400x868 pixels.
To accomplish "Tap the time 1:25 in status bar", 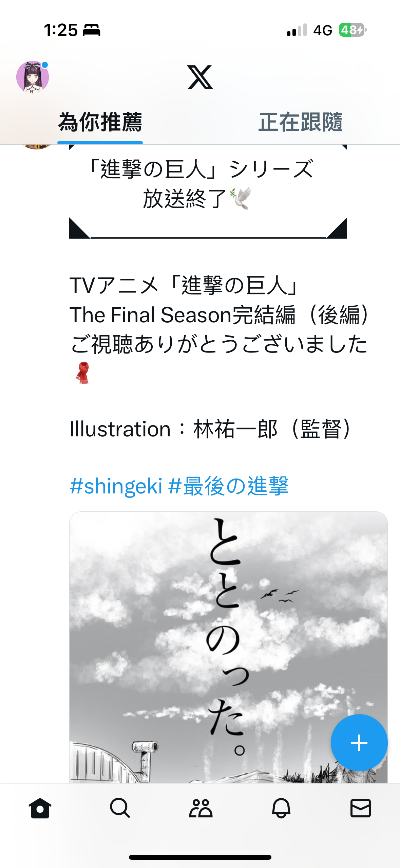I will 61,30.
